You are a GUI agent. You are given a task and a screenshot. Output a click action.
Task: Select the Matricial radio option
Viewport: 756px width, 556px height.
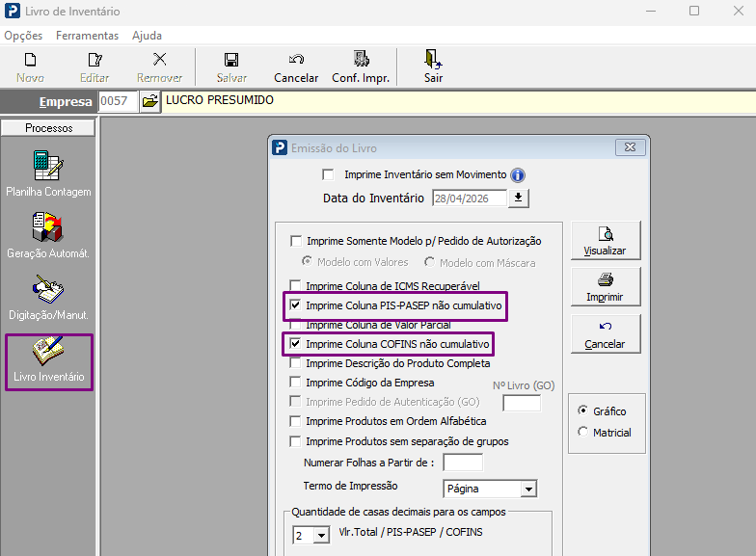(x=582, y=432)
